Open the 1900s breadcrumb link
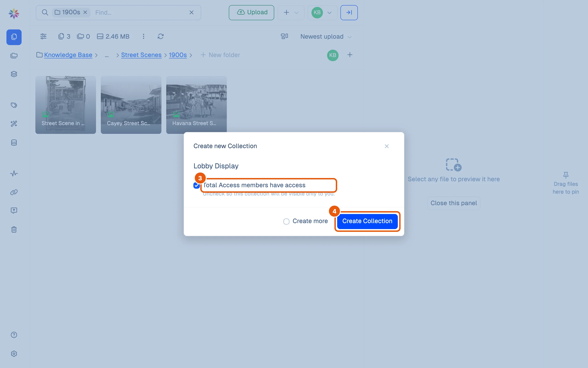This screenshot has height=368, width=588. (x=178, y=55)
